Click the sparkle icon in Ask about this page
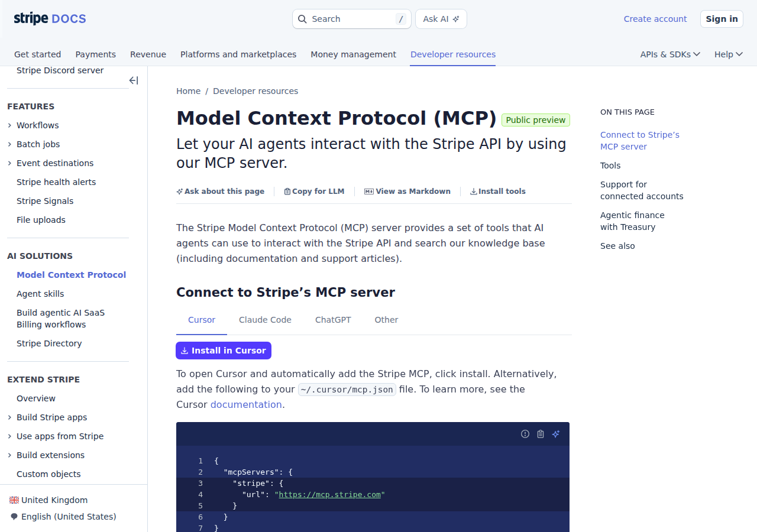757x532 pixels. pos(180,192)
